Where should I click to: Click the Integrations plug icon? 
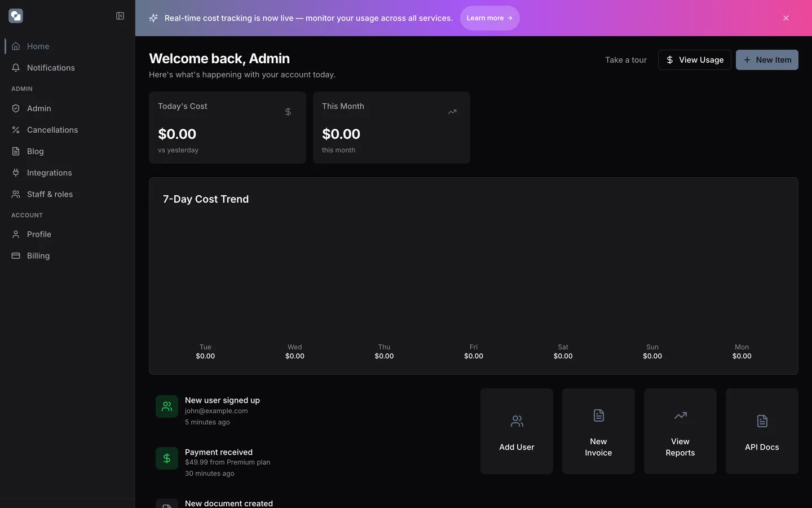click(16, 173)
